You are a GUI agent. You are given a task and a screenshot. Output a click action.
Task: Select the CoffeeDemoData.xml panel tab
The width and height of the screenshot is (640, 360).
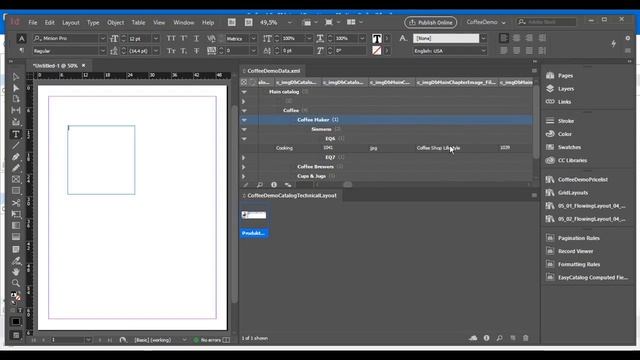click(273, 71)
